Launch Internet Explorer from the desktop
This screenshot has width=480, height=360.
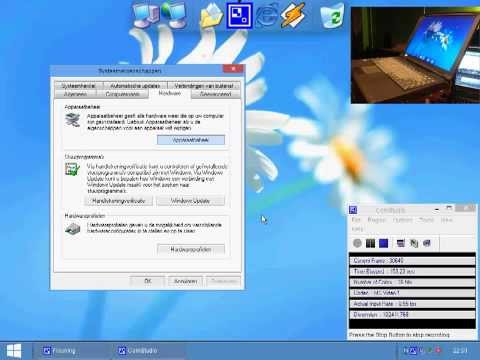point(266,15)
